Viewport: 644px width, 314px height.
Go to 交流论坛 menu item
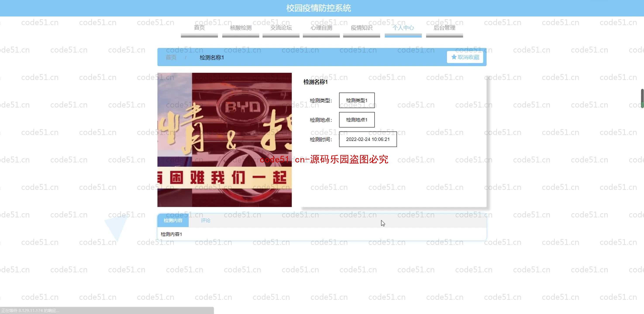coord(281,28)
